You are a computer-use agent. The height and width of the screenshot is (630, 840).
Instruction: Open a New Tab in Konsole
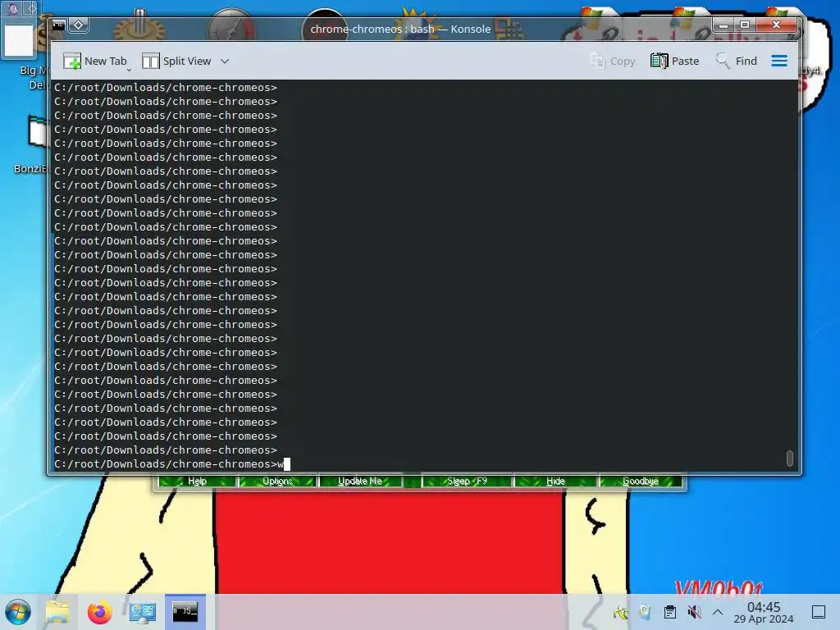95,61
